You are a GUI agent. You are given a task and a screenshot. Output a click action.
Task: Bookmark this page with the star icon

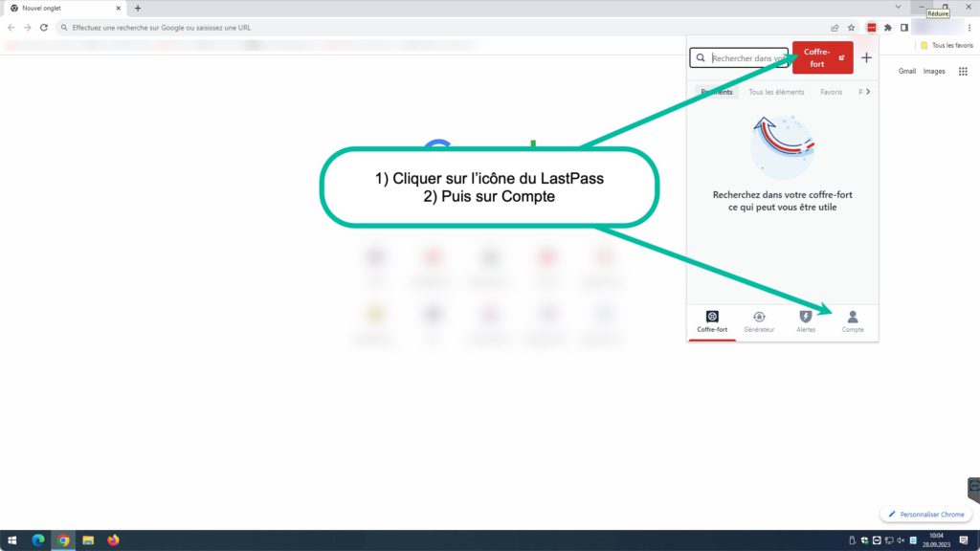(x=851, y=28)
